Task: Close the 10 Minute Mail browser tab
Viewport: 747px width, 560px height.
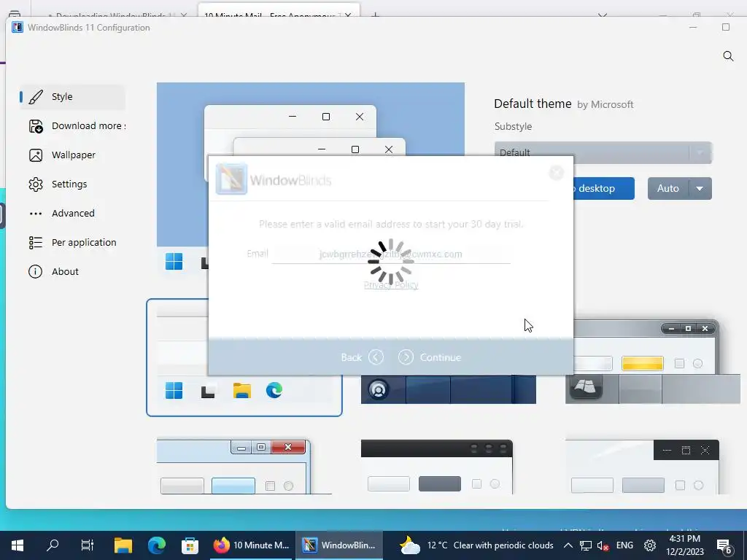Action: 348,15
